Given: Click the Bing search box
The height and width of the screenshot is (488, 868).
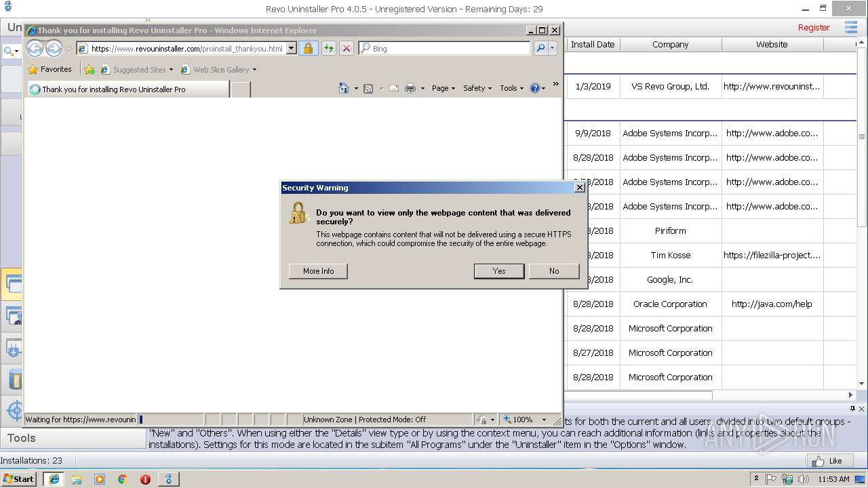Looking at the screenshot, I should [444, 49].
